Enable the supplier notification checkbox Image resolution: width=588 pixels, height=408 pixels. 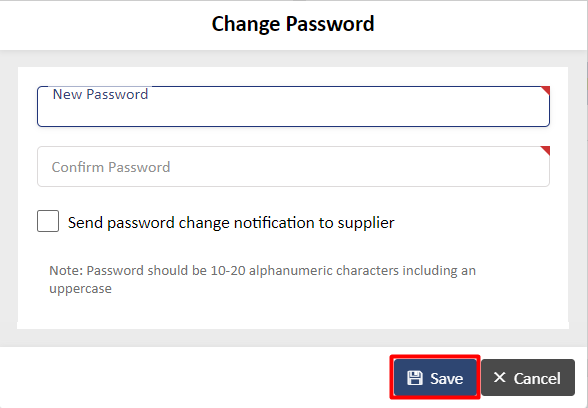pos(48,221)
